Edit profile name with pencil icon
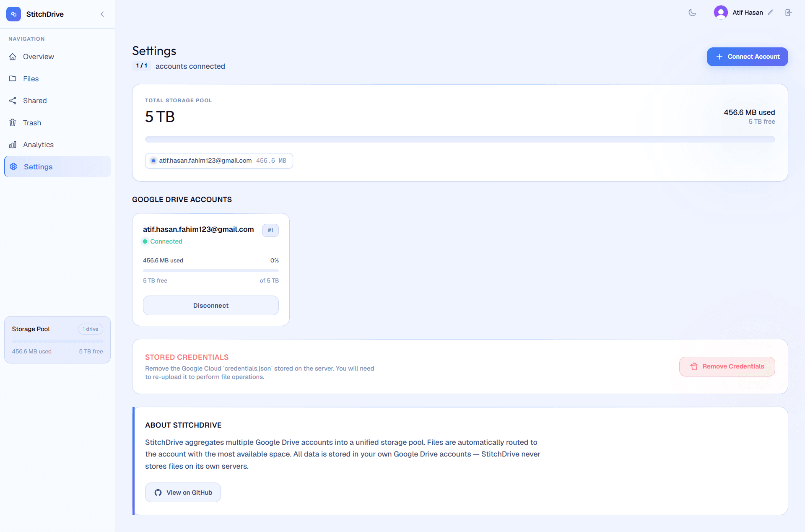 771,13
